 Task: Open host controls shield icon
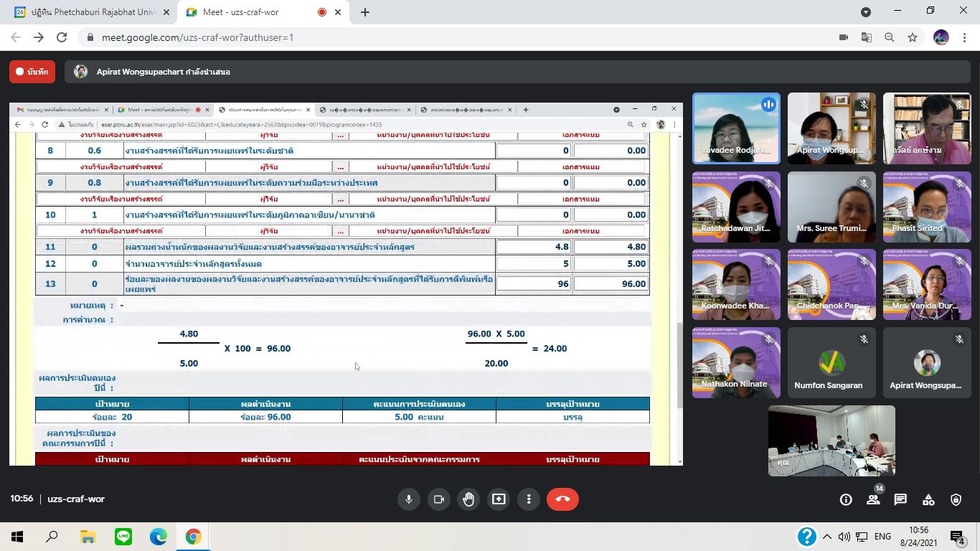tap(956, 500)
